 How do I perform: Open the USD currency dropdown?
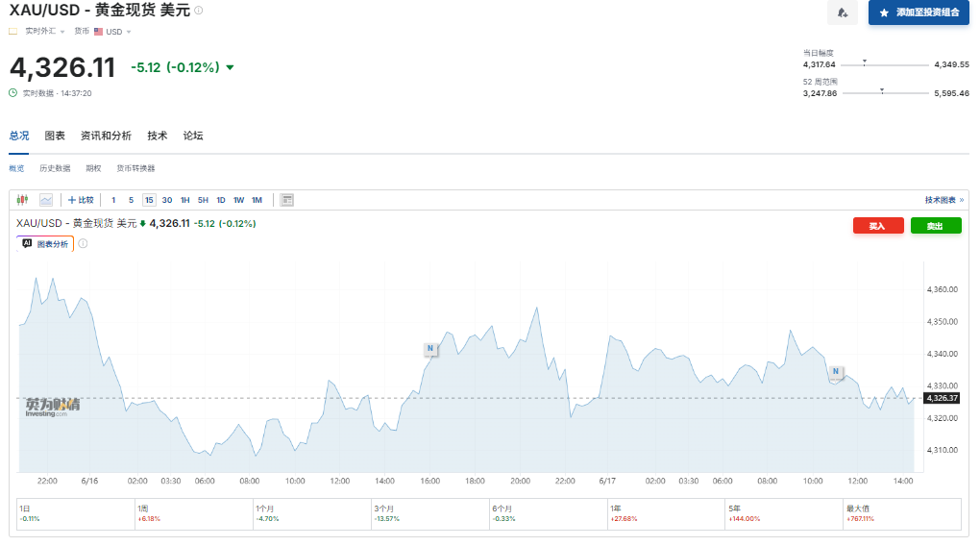[118, 32]
